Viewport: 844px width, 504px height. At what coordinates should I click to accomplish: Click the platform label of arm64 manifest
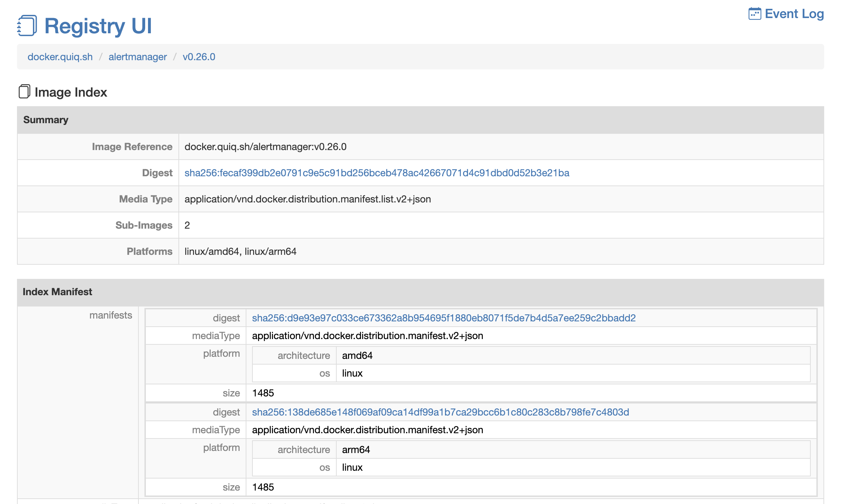pos(221,447)
